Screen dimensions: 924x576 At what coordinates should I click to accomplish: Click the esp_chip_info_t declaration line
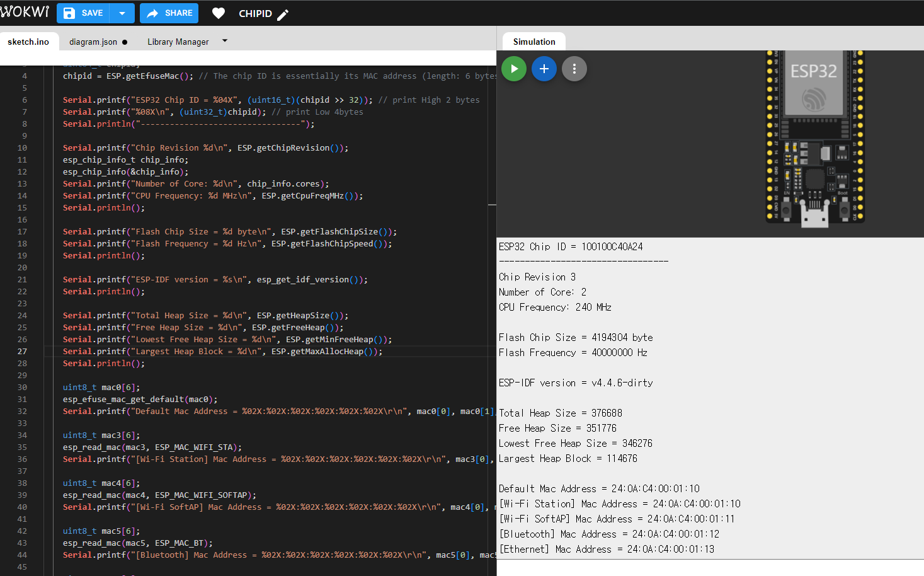click(125, 160)
